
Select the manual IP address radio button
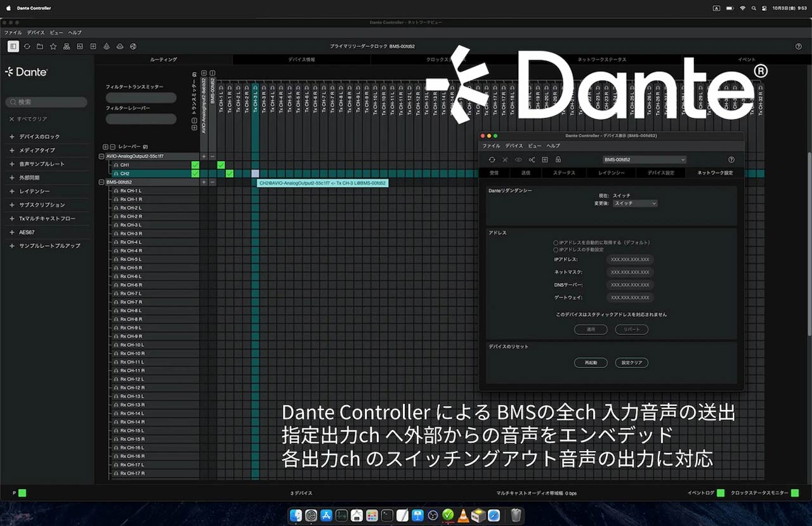coord(556,250)
